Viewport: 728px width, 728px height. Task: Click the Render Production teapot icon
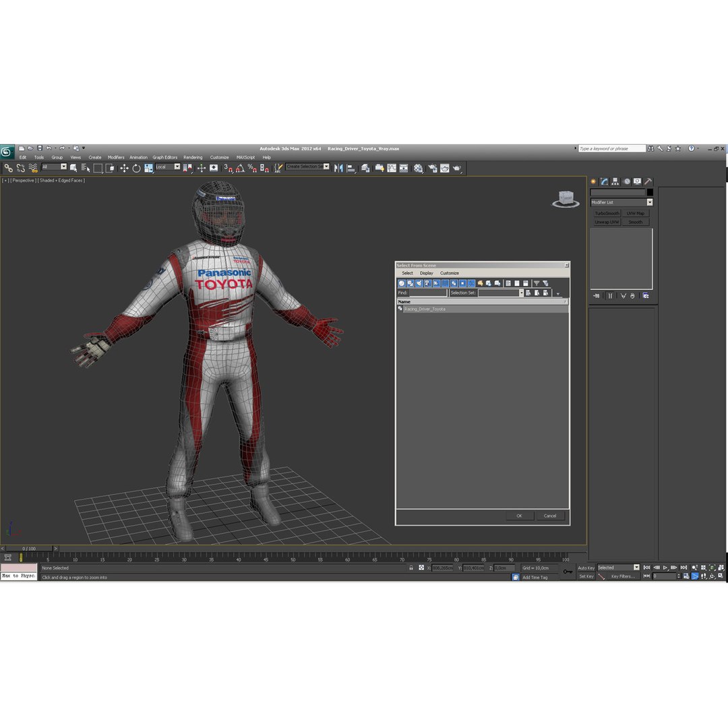pyautogui.click(x=457, y=168)
